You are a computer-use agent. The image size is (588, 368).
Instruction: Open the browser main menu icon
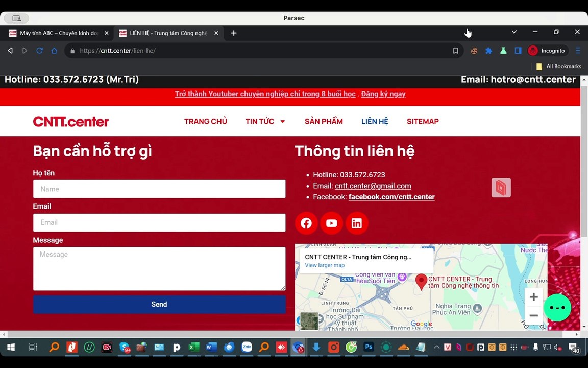click(577, 51)
